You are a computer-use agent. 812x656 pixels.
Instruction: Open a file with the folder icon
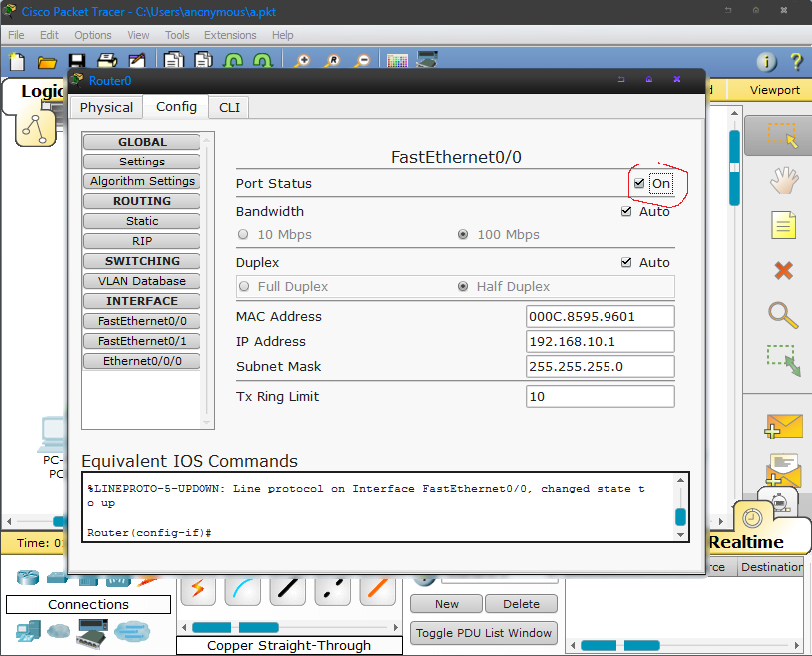[47, 62]
